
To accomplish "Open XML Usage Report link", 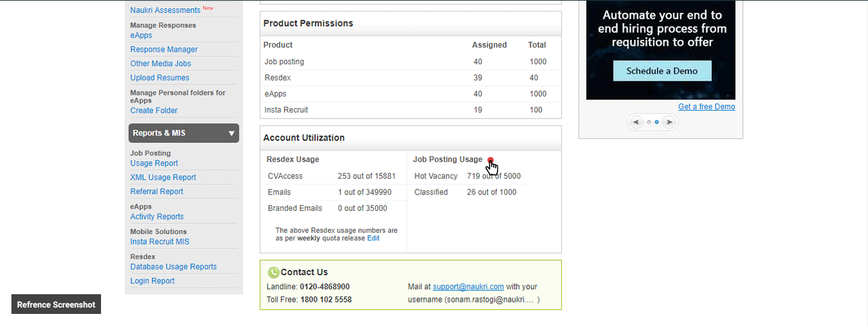I will (x=163, y=177).
